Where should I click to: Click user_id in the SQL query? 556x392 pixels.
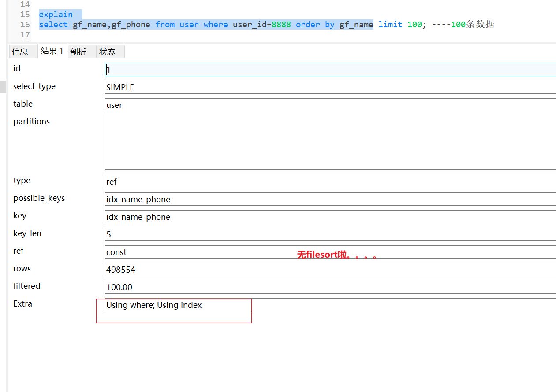(x=250, y=25)
